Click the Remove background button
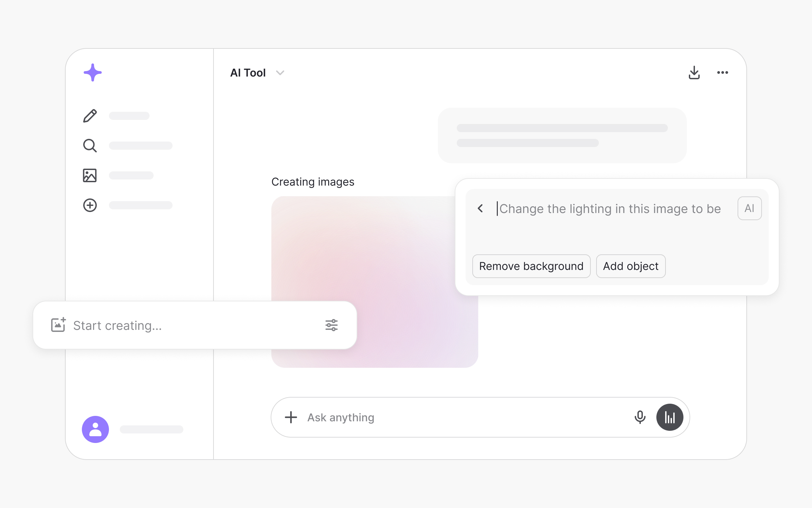 [x=531, y=266]
